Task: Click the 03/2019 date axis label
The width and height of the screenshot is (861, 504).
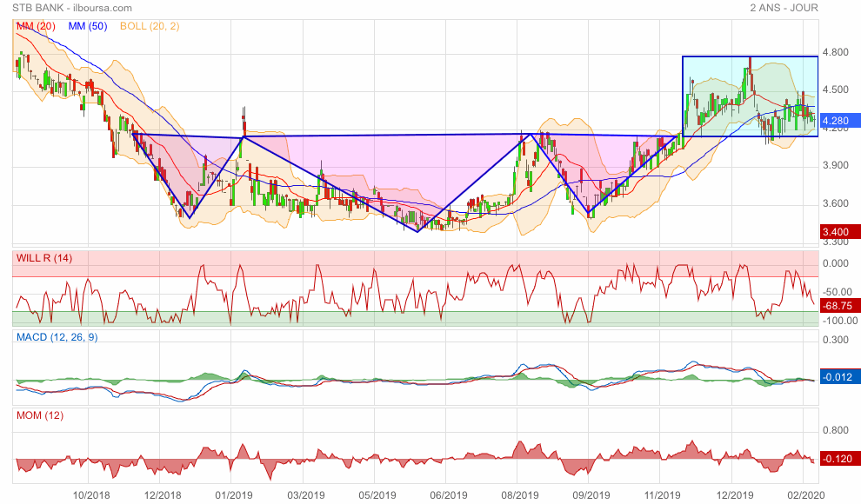Action: [306, 495]
